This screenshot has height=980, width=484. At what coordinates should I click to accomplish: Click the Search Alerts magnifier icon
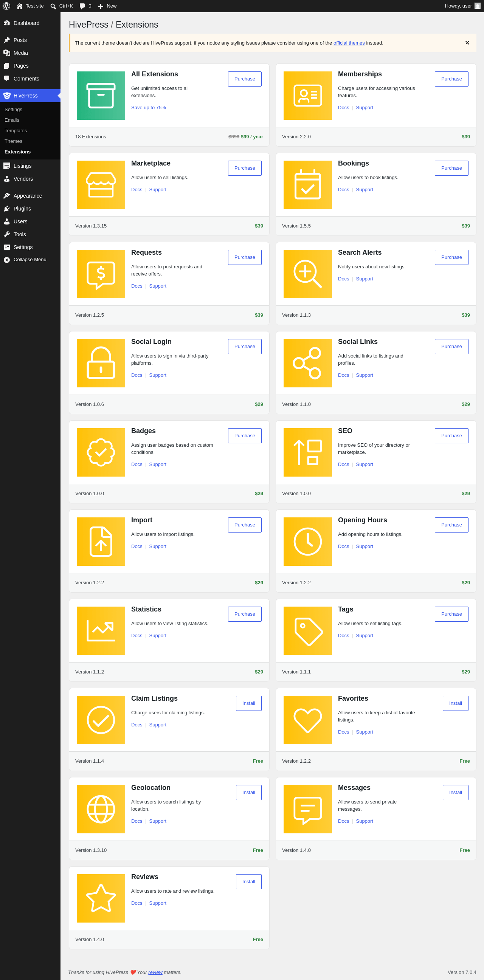pyautogui.click(x=308, y=274)
